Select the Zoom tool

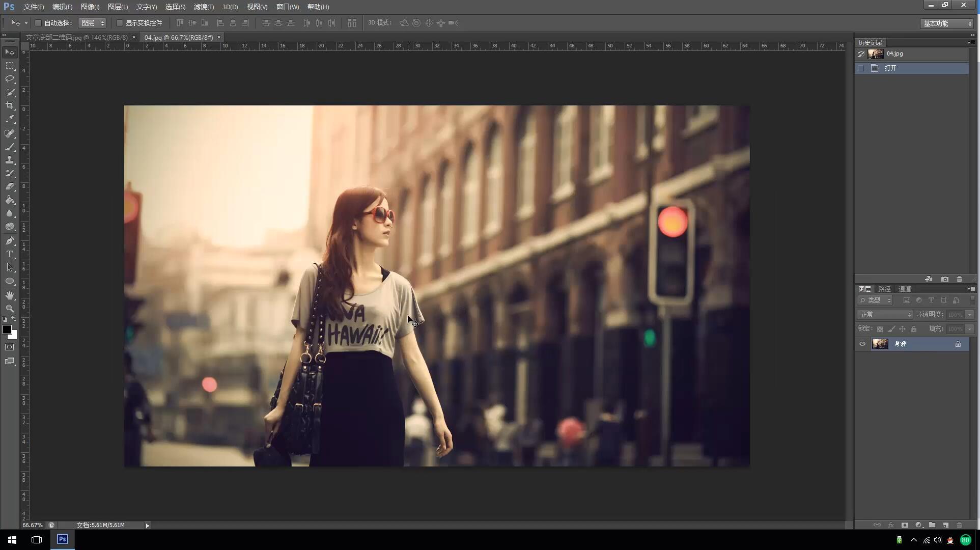pyautogui.click(x=10, y=309)
